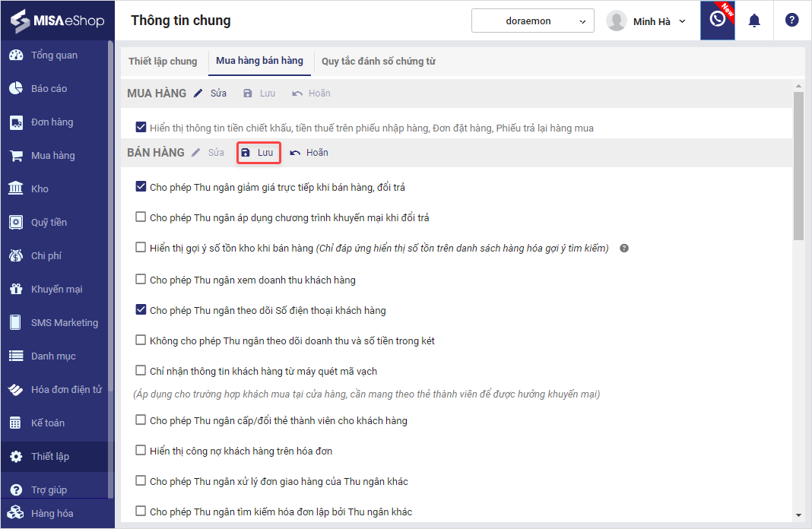Open notifications bell icon
Viewport: 812px width, 529px height.
tap(754, 21)
